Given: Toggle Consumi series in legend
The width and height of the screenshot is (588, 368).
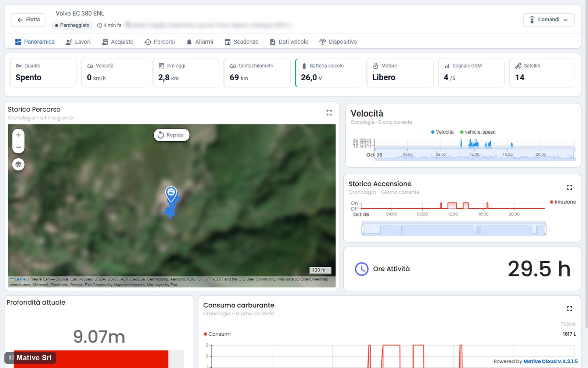Looking at the screenshot, I should (x=217, y=334).
